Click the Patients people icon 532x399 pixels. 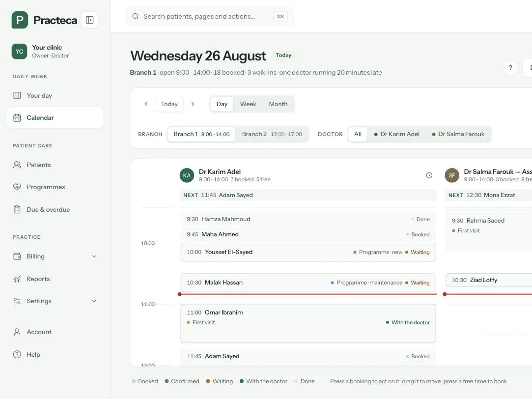click(x=17, y=165)
